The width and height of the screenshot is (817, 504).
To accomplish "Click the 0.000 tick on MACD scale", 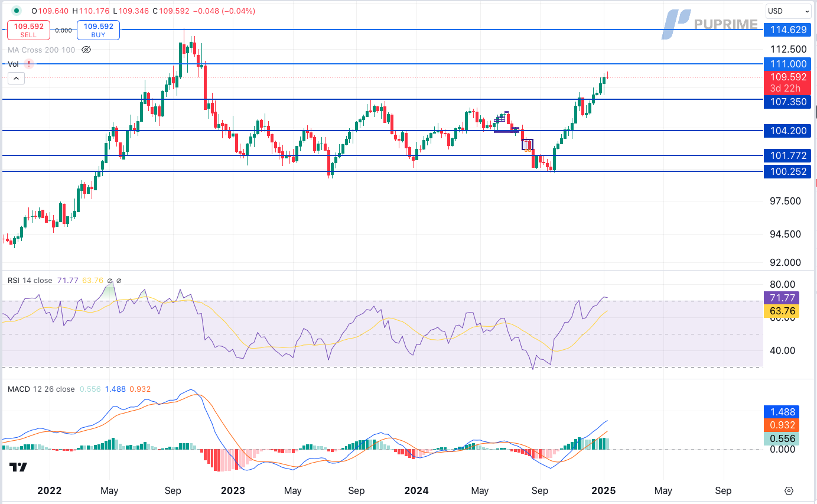I will (782, 449).
